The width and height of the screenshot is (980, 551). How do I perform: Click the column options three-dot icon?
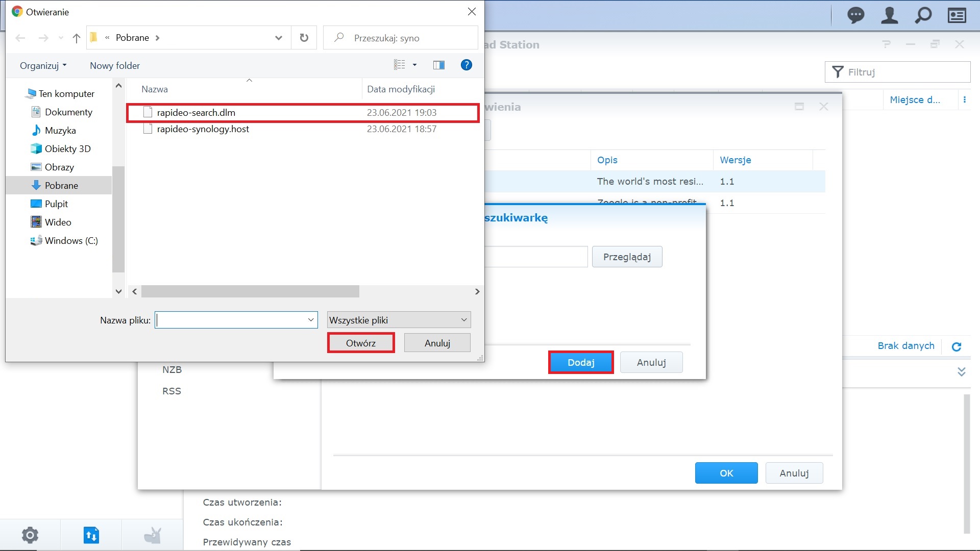pyautogui.click(x=965, y=100)
